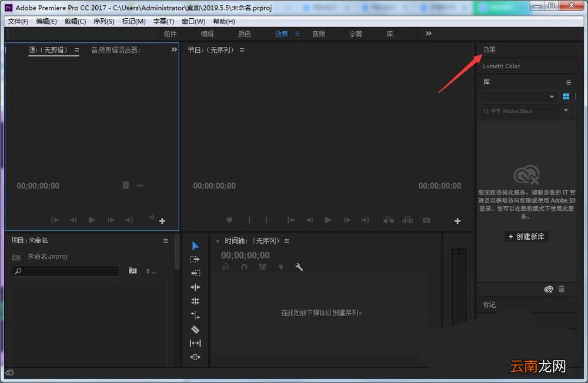Select the Rate Stretch tool
The width and height of the screenshot is (588, 383).
click(x=195, y=315)
